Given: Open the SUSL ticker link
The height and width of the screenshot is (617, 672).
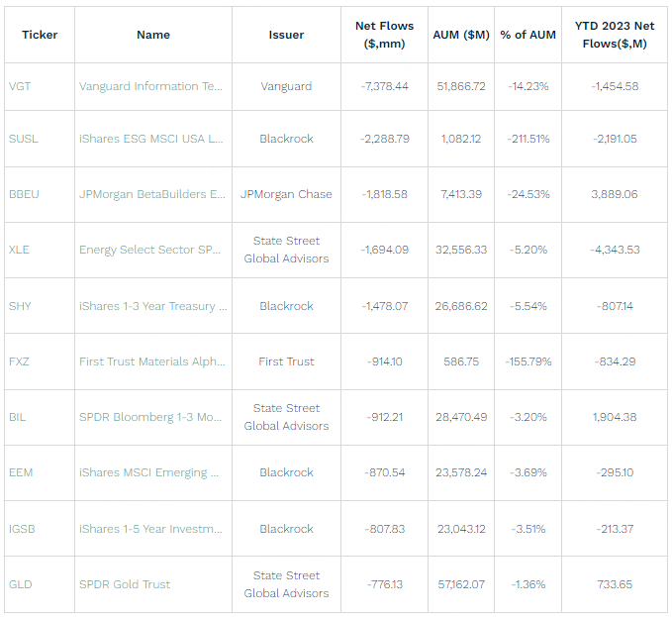Looking at the screenshot, I should tap(23, 139).
